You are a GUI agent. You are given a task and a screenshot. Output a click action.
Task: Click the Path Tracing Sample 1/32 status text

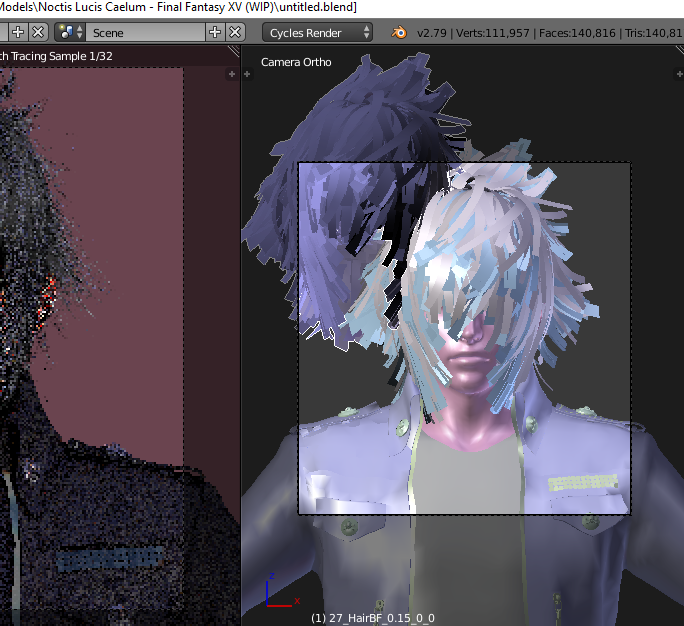(x=56, y=56)
